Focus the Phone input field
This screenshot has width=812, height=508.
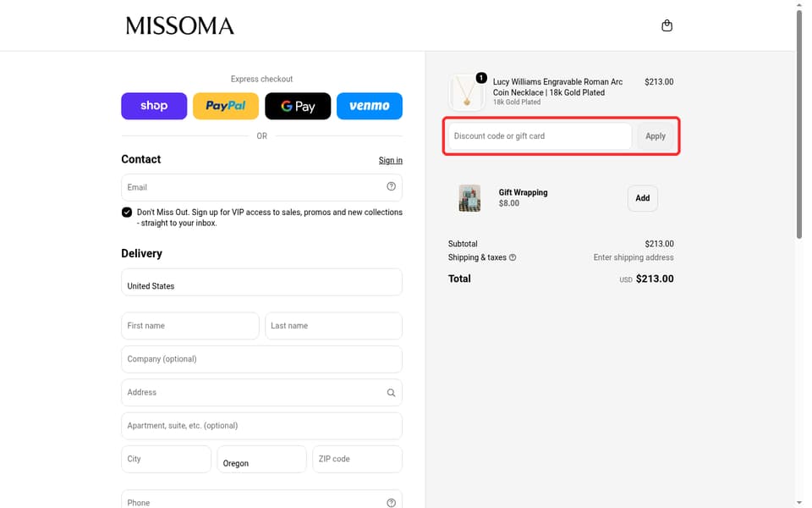coord(261,500)
